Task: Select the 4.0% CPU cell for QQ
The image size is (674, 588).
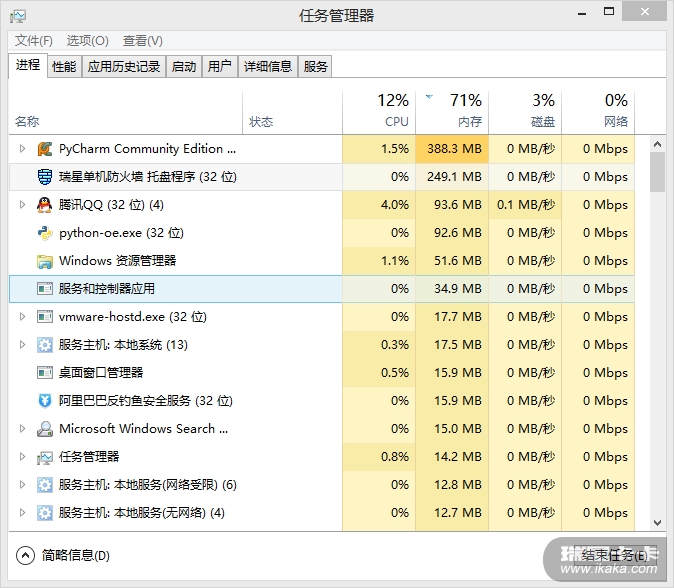Action: pyautogui.click(x=379, y=205)
